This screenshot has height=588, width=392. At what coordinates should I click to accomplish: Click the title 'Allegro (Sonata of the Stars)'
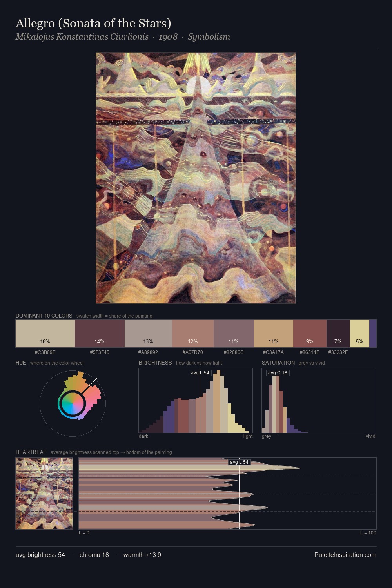[x=93, y=23]
